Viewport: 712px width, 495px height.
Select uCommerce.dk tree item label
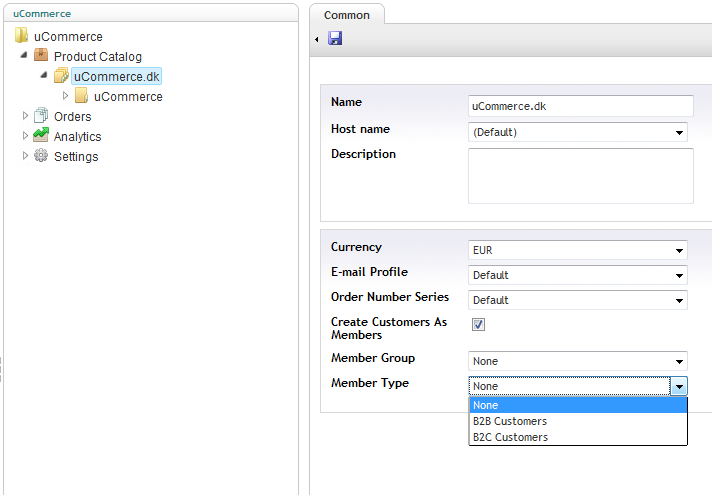click(117, 76)
